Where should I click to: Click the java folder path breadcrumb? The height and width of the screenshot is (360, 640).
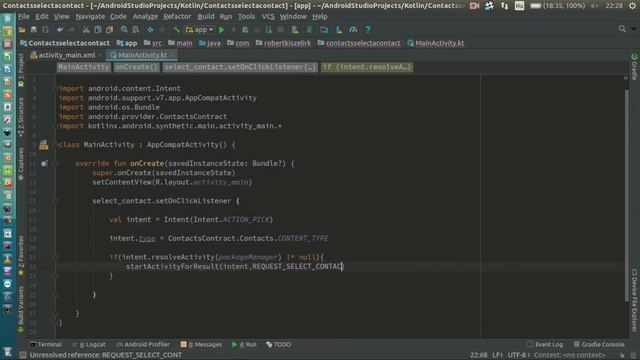click(210, 43)
